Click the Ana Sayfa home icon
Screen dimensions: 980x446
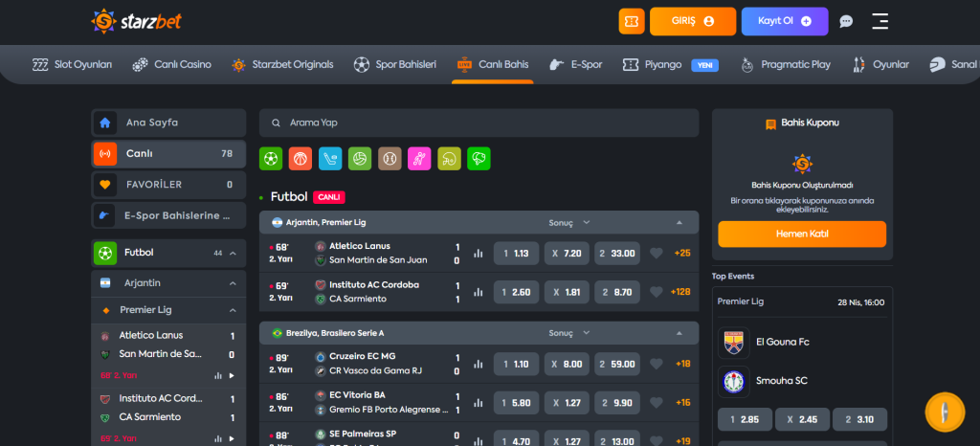[x=105, y=123]
